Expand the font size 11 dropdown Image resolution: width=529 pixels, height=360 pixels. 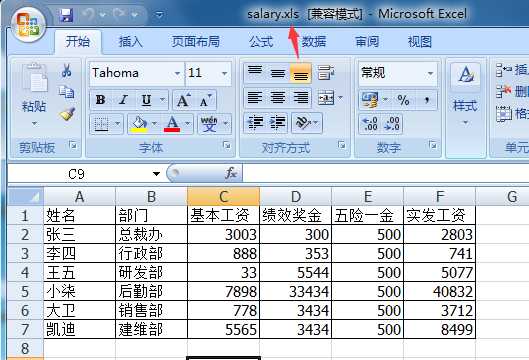pos(224,73)
